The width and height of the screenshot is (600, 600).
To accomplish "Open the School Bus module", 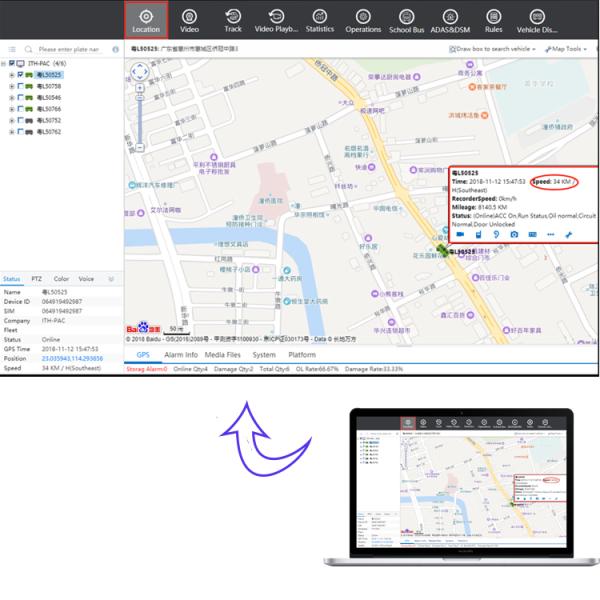I will 407,20.
